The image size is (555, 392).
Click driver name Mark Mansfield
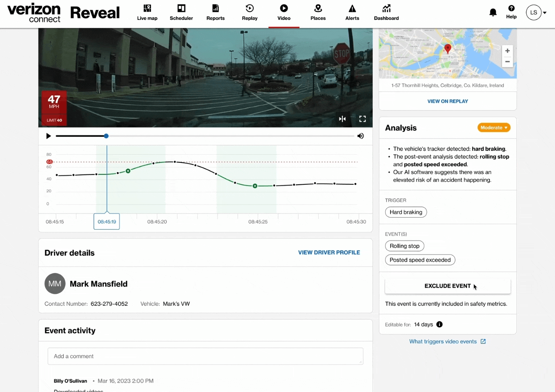click(98, 284)
